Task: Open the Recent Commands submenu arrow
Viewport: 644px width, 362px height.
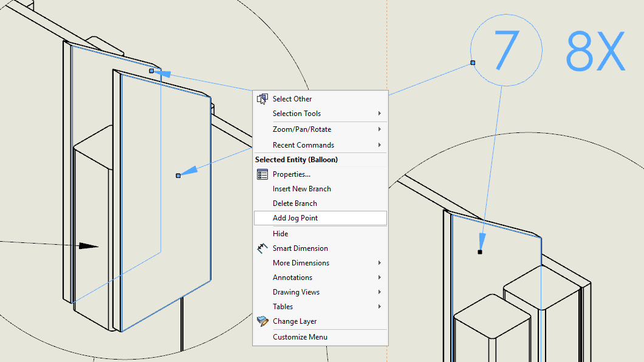Action: 380,145
